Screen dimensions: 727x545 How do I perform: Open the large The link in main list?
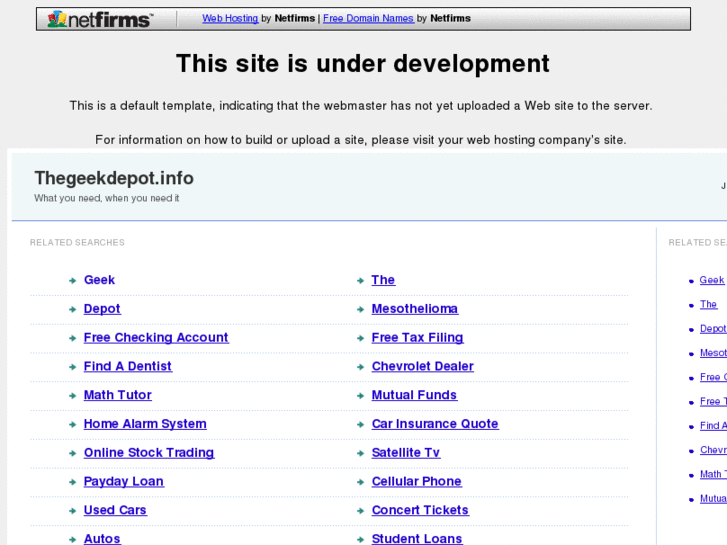coord(383,280)
